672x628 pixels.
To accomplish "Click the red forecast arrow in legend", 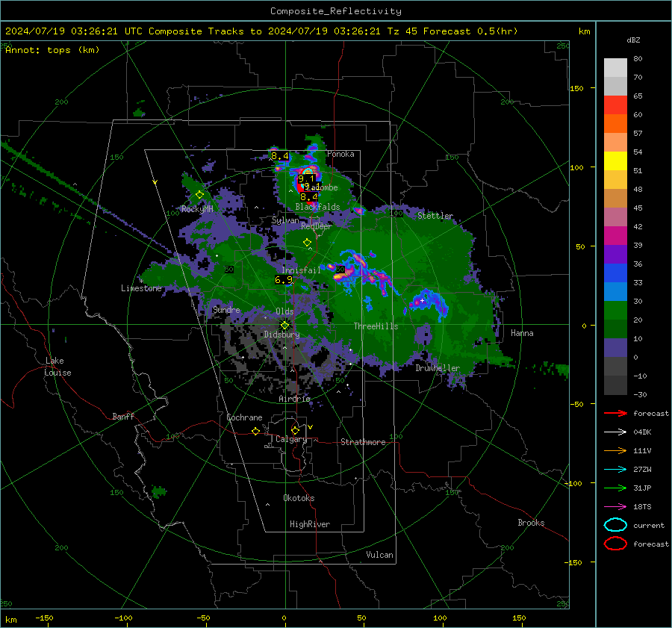I will coord(615,413).
